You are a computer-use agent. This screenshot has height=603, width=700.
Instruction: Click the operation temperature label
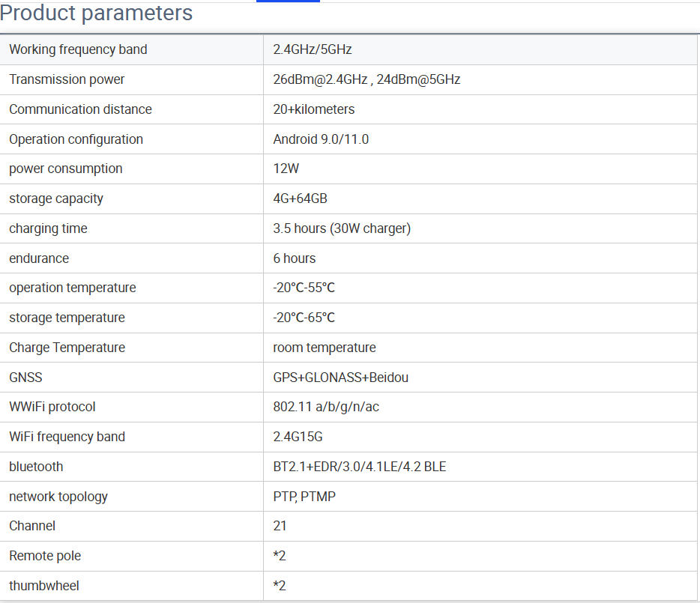pos(73,288)
